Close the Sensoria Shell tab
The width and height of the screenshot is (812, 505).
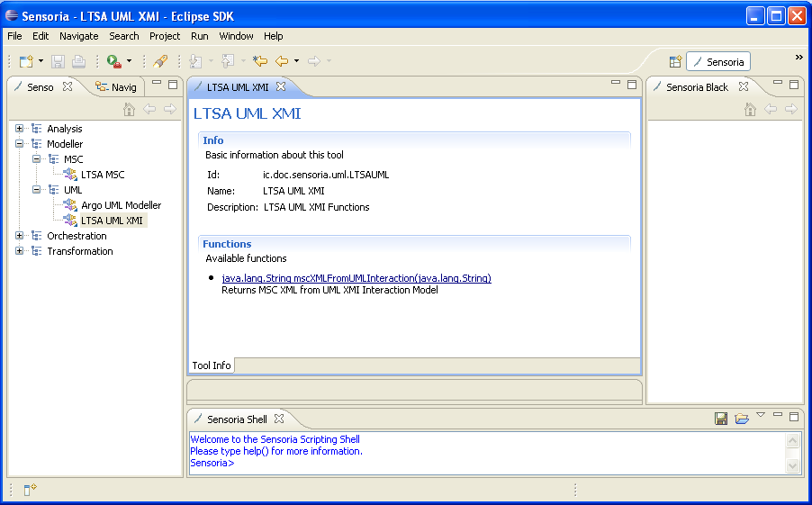tap(278, 419)
